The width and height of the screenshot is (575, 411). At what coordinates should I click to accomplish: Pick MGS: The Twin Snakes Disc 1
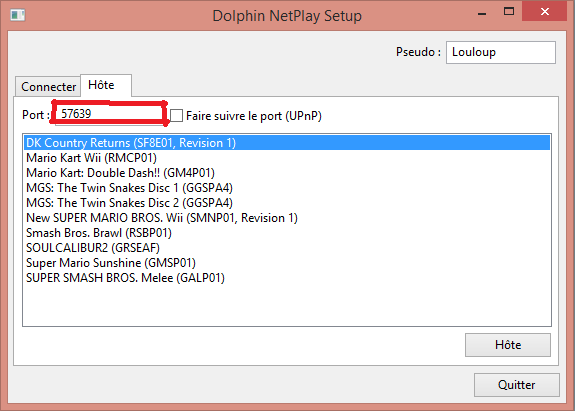(287, 188)
